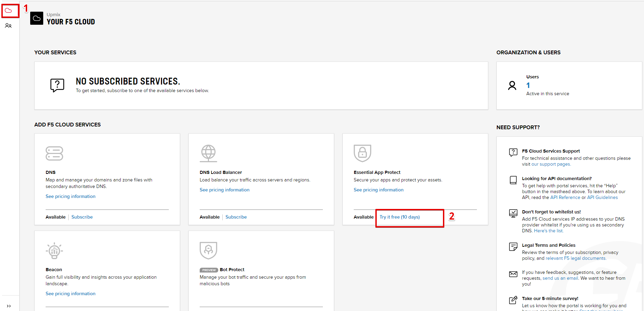Click Available status on DNS card
Screen dimensions: 644x311
click(56, 217)
